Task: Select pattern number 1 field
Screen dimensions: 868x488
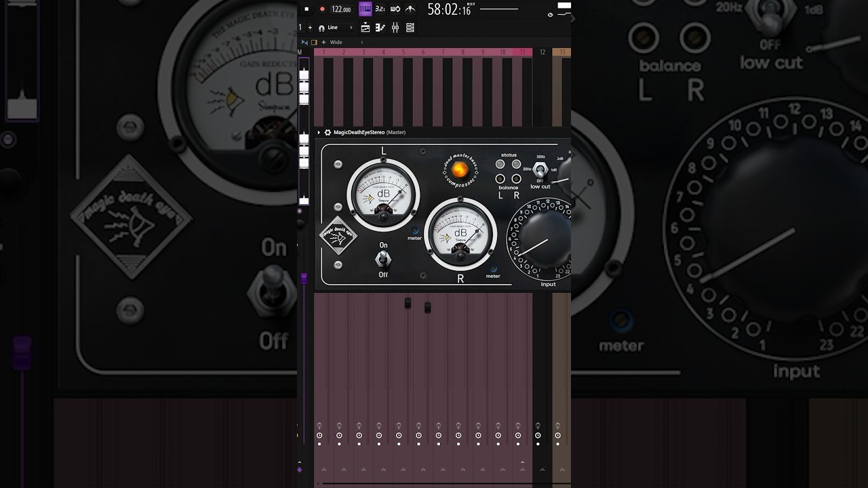Action: tap(300, 28)
